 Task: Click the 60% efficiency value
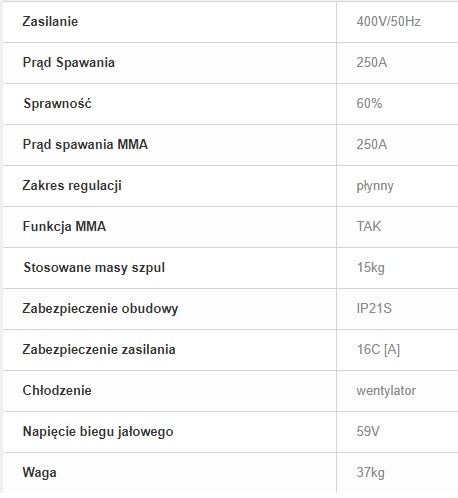pos(369,104)
